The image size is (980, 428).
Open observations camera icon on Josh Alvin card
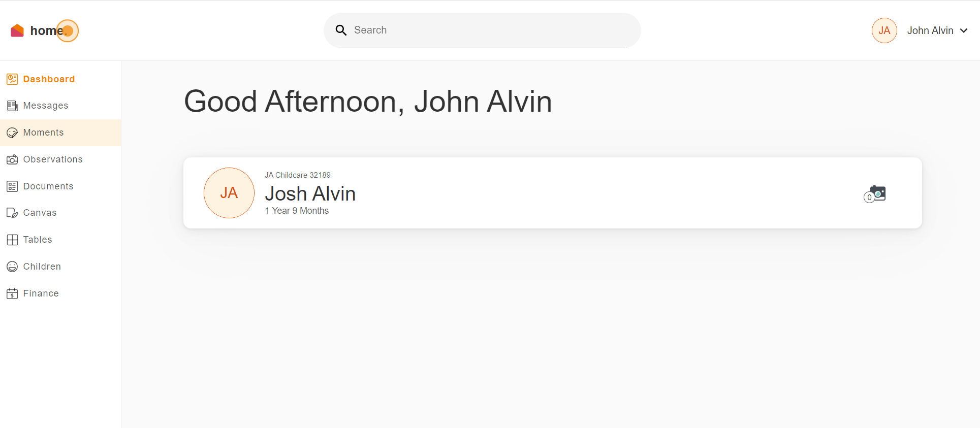point(877,193)
